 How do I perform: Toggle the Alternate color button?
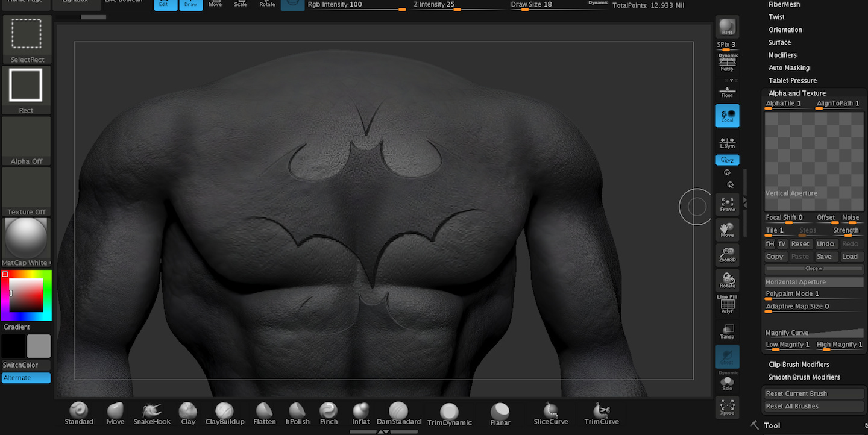coord(26,378)
